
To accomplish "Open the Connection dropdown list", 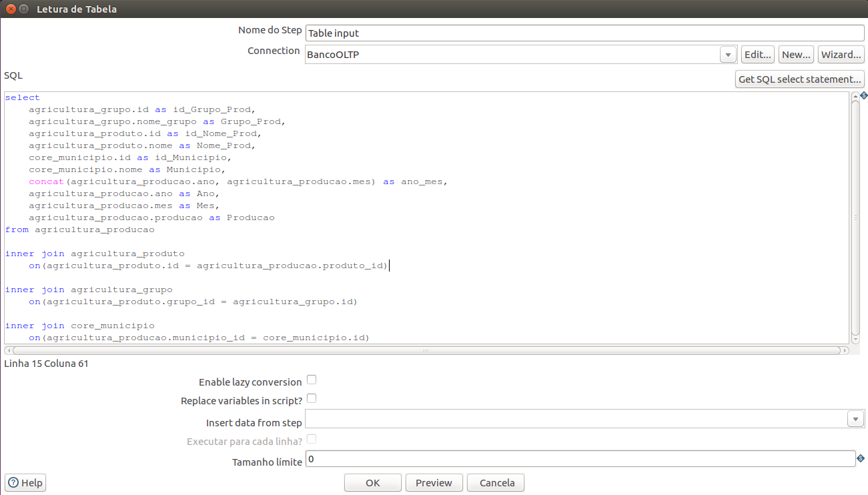I will click(729, 55).
